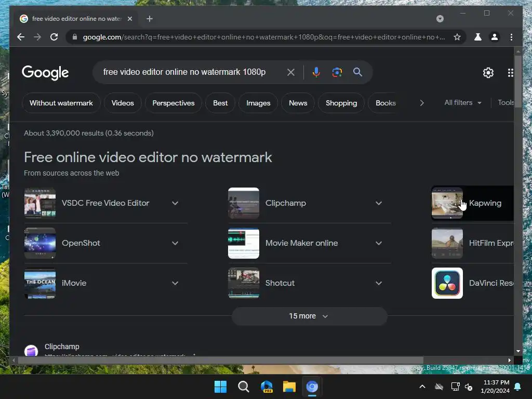Click the DaVinci Resolve logo thumbnail
This screenshot has width=532, height=399.
coord(447,283)
